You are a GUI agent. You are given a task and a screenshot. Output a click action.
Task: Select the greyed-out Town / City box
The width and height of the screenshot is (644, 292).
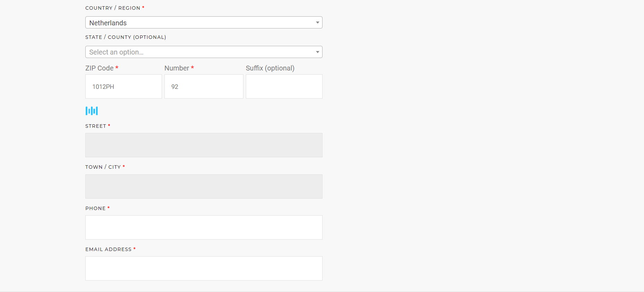(x=204, y=186)
